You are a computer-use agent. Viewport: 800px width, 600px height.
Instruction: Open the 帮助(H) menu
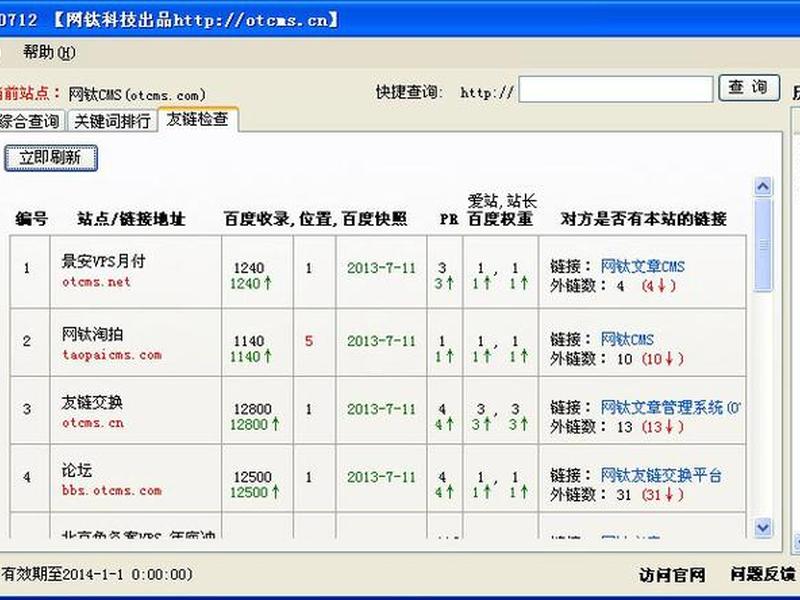49,53
